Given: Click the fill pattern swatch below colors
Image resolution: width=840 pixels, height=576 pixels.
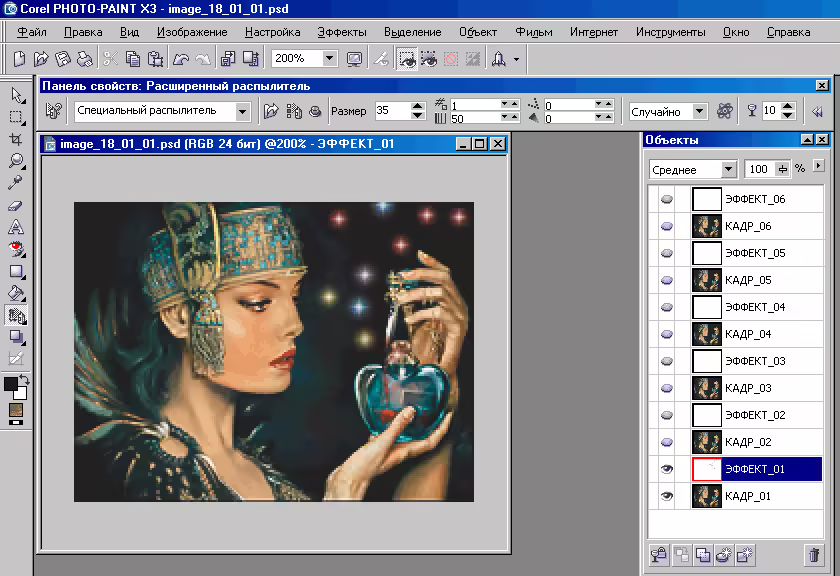Looking at the screenshot, I should click(x=16, y=410).
